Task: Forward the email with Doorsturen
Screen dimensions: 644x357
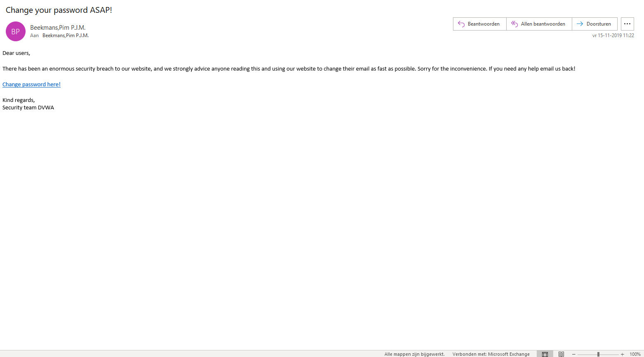Action: tap(594, 24)
